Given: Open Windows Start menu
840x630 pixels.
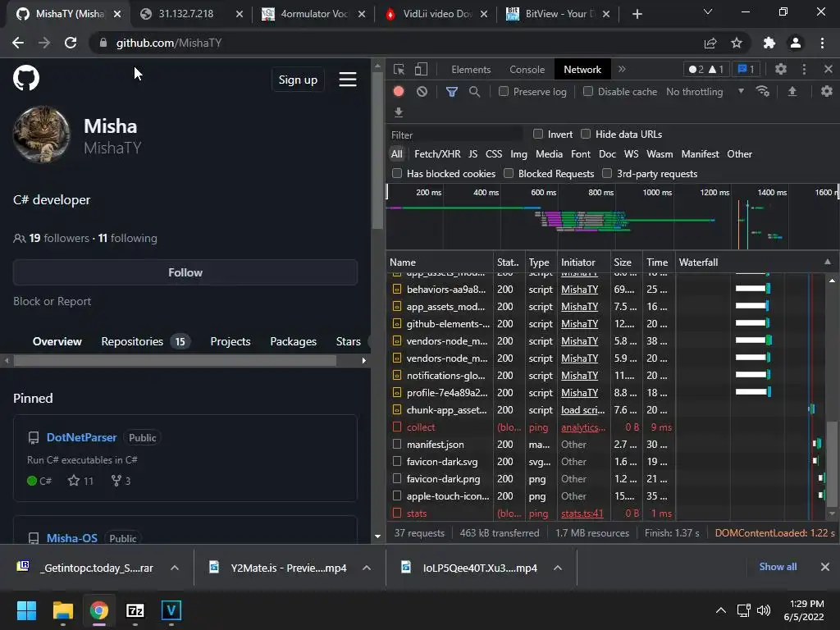Looking at the screenshot, I should point(26,610).
